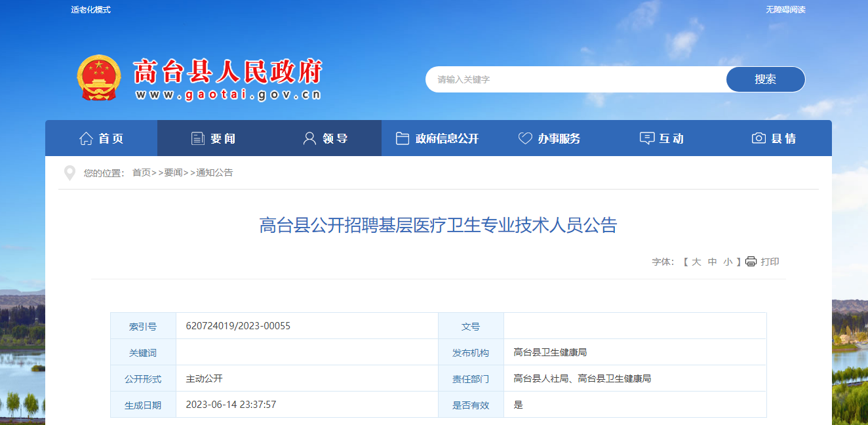Click the person icon beside 领导

tap(309, 138)
